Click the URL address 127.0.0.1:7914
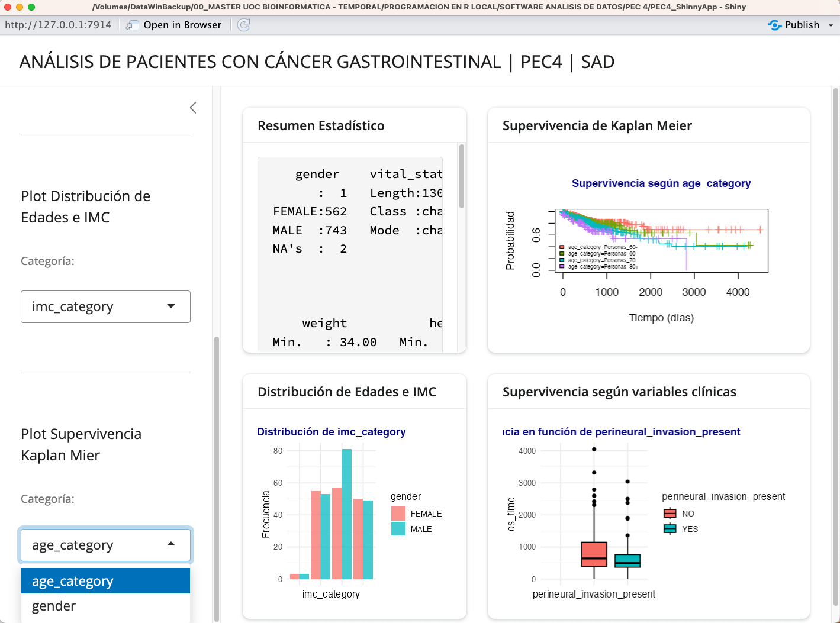The width and height of the screenshot is (840, 623). (58, 25)
